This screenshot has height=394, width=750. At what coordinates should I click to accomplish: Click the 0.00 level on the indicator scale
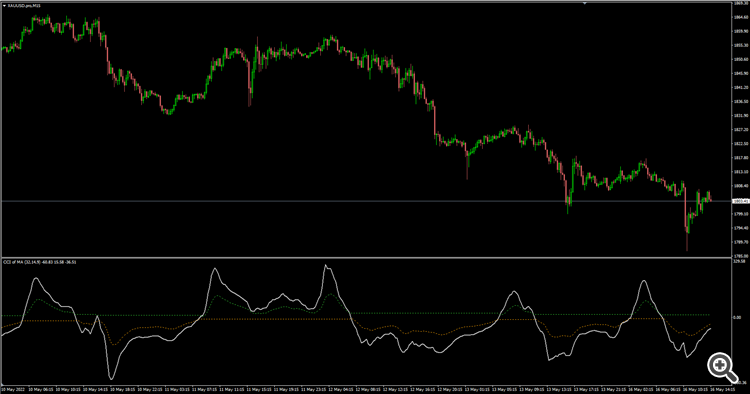click(737, 317)
